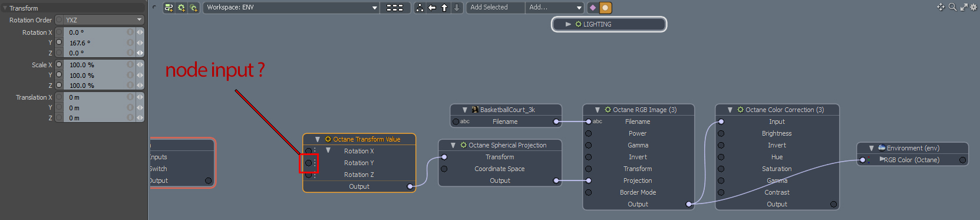Click the Coordinate Space row on Spherical Projection

(500, 169)
